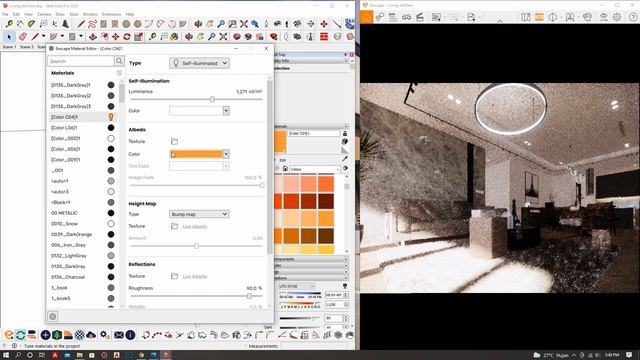Click the search magnifier in Material Editor

119,61
